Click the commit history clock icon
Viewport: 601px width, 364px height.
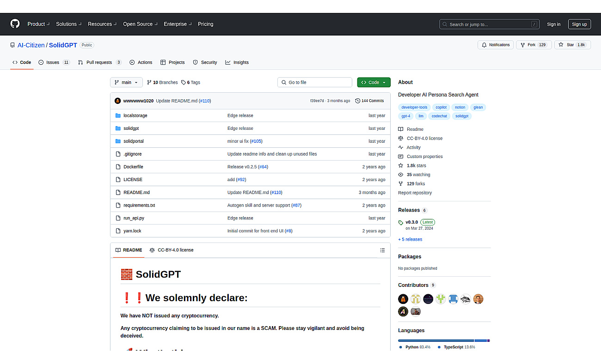point(358,101)
